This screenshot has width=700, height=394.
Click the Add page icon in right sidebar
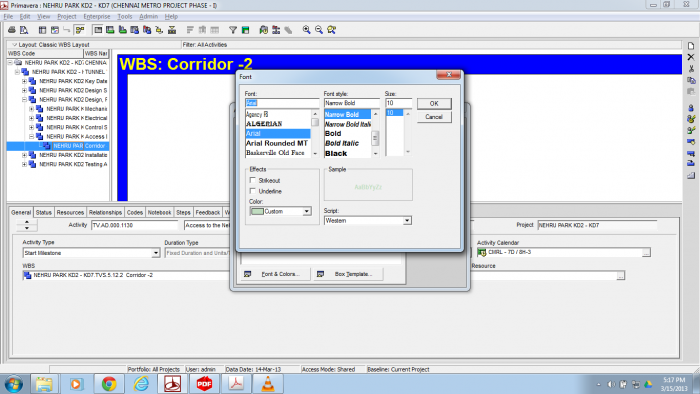coord(691,46)
